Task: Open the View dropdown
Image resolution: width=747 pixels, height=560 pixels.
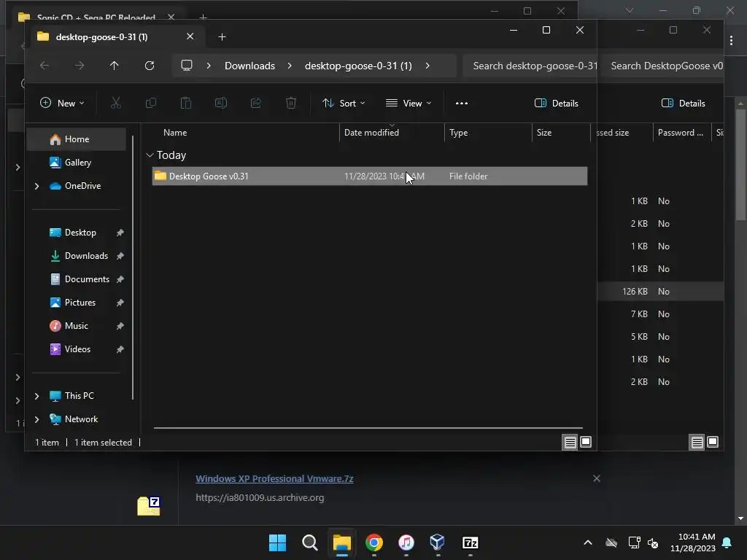Action: 409,104
